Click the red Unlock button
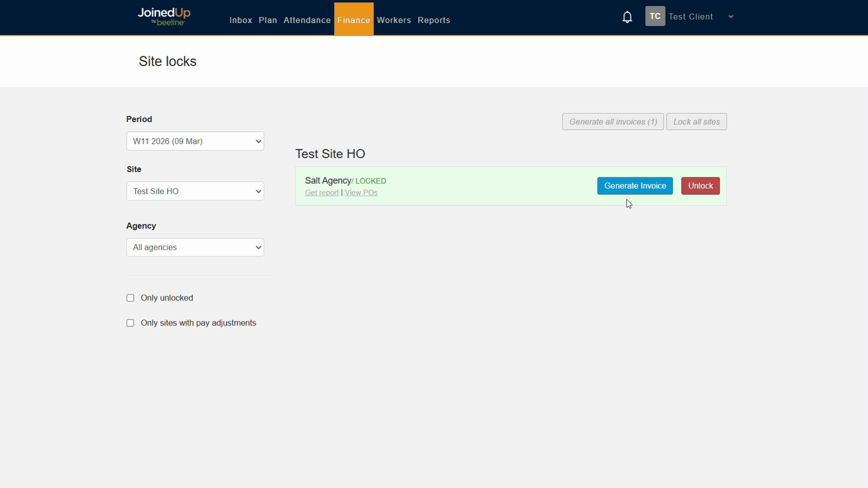The height and width of the screenshot is (488, 868). pyautogui.click(x=700, y=186)
